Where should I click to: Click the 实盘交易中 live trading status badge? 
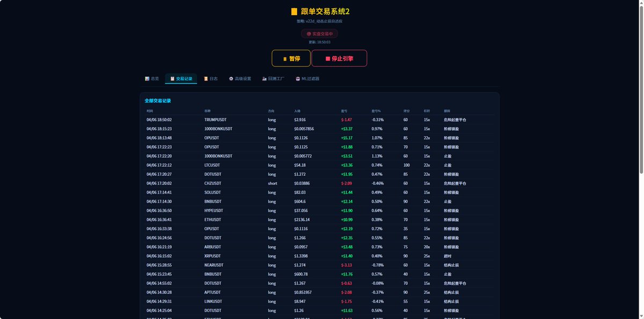[x=319, y=33]
